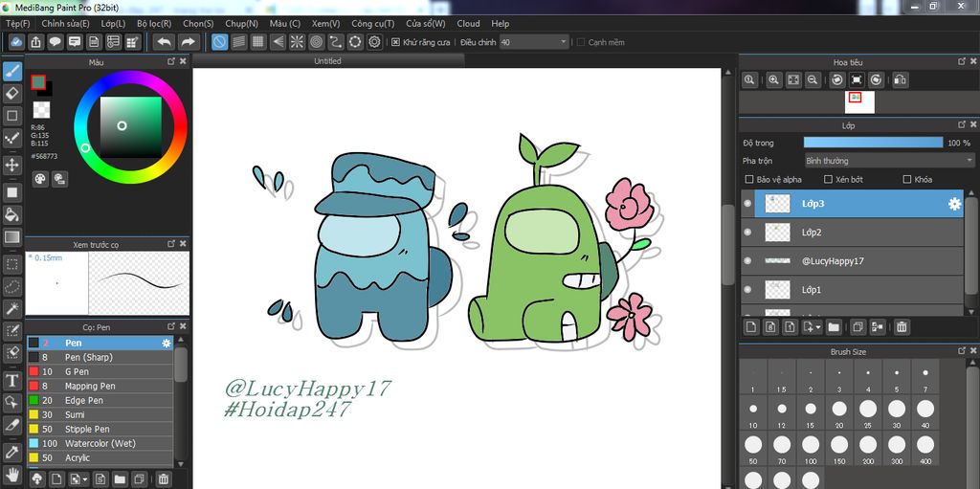The height and width of the screenshot is (489, 980).
Task: Adjust the Độ trong opacity slider
Action: coord(873,144)
